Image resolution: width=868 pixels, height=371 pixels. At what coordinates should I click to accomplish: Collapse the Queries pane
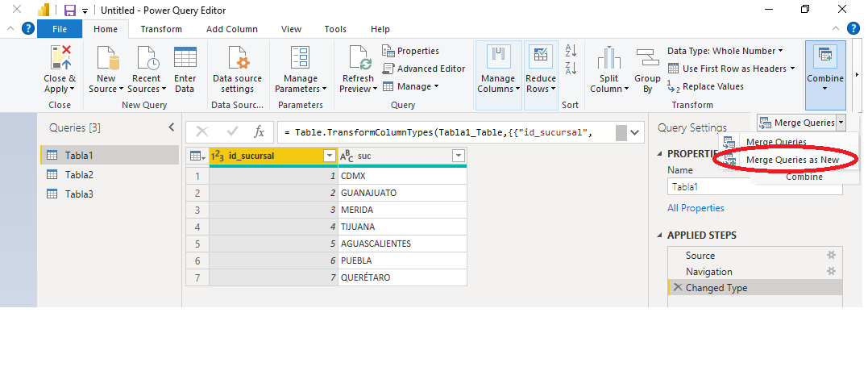tap(171, 127)
